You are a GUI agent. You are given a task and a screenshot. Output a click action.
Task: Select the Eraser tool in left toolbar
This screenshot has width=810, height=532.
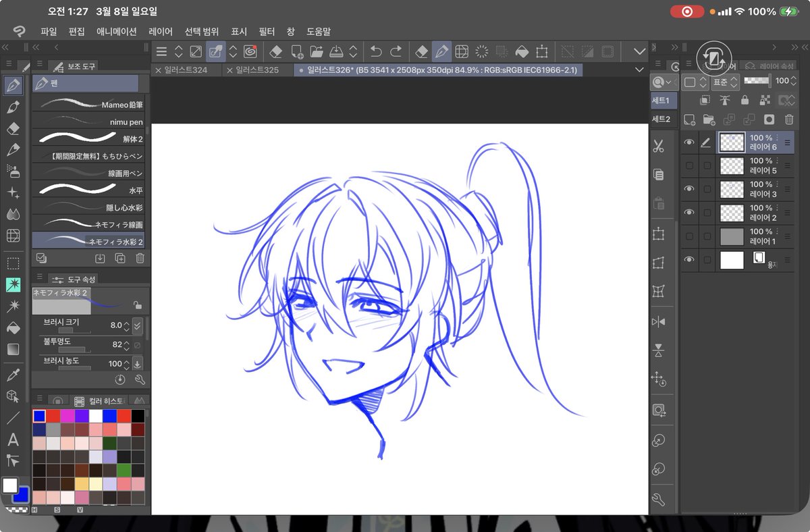(13, 128)
